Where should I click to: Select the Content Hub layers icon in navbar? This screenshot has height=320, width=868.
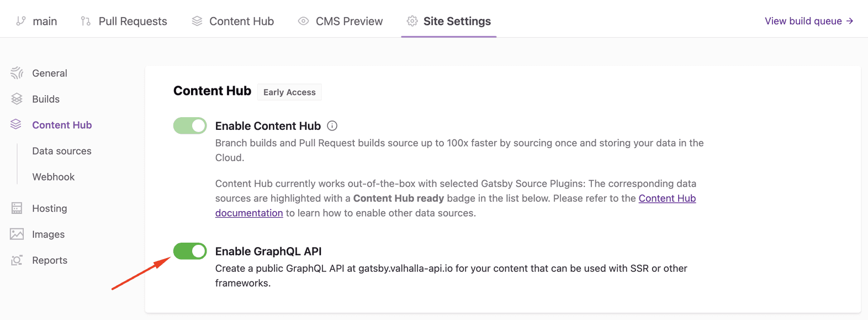click(197, 21)
